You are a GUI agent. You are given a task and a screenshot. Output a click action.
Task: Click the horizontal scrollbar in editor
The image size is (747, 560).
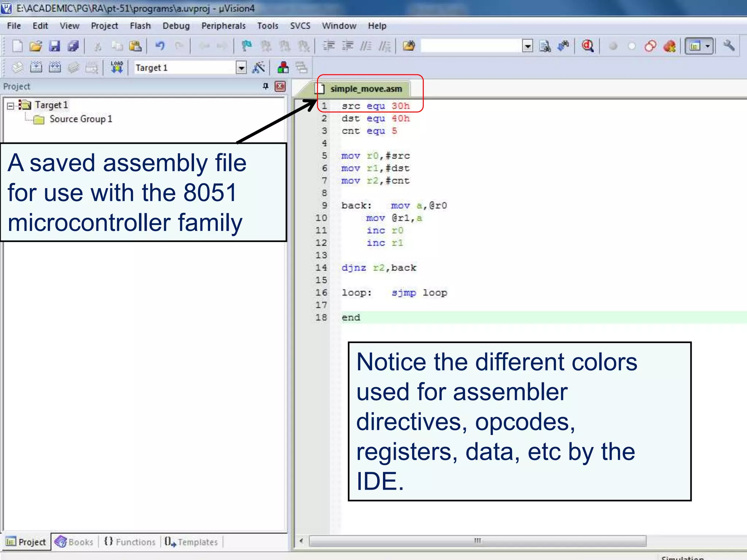[x=477, y=541]
